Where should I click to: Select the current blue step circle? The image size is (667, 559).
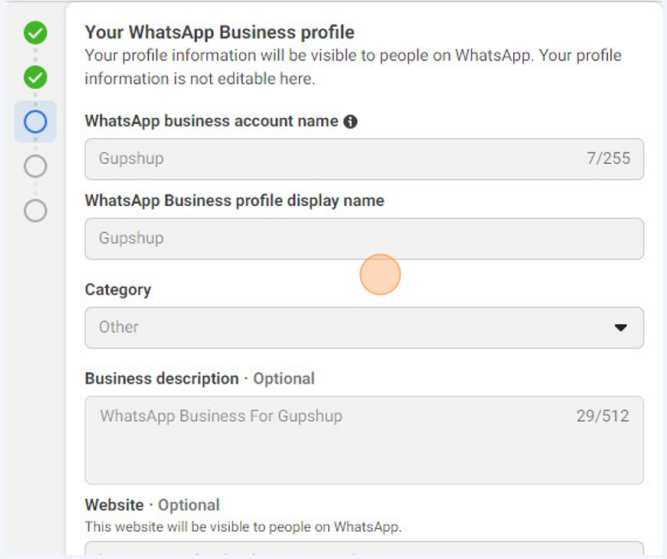(x=35, y=122)
